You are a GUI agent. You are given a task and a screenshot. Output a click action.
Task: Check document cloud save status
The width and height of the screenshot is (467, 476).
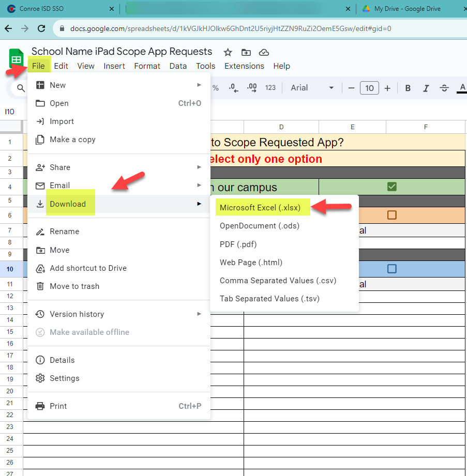point(264,52)
